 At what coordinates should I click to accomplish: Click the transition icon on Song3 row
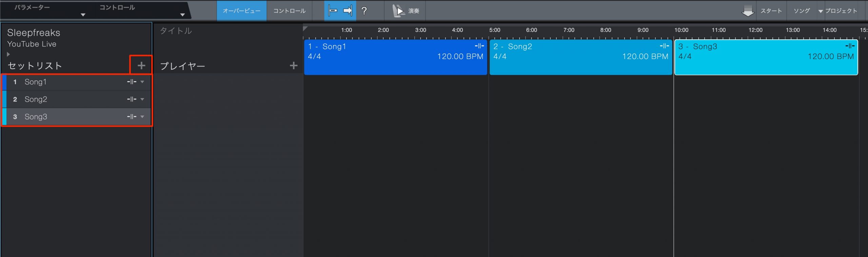[x=132, y=117]
